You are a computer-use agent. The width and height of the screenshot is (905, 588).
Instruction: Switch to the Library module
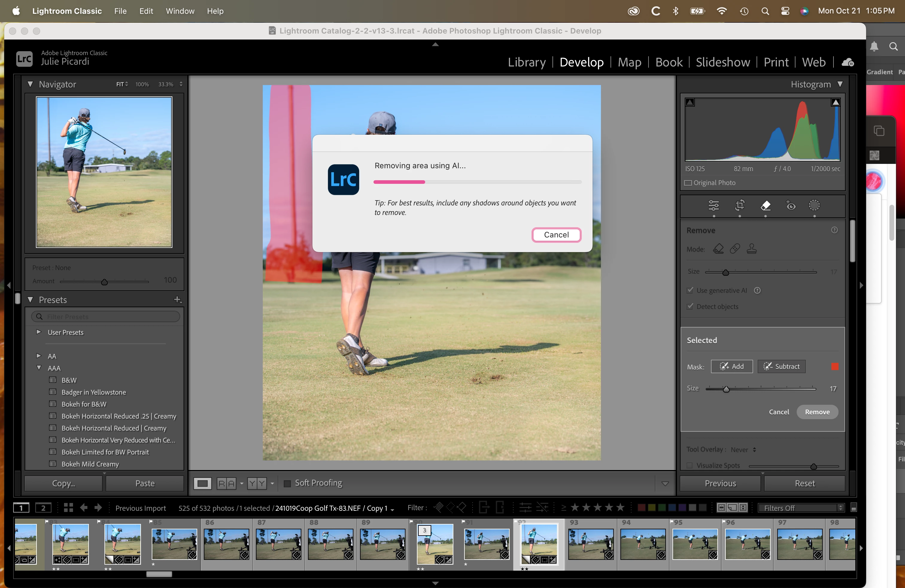(527, 62)
